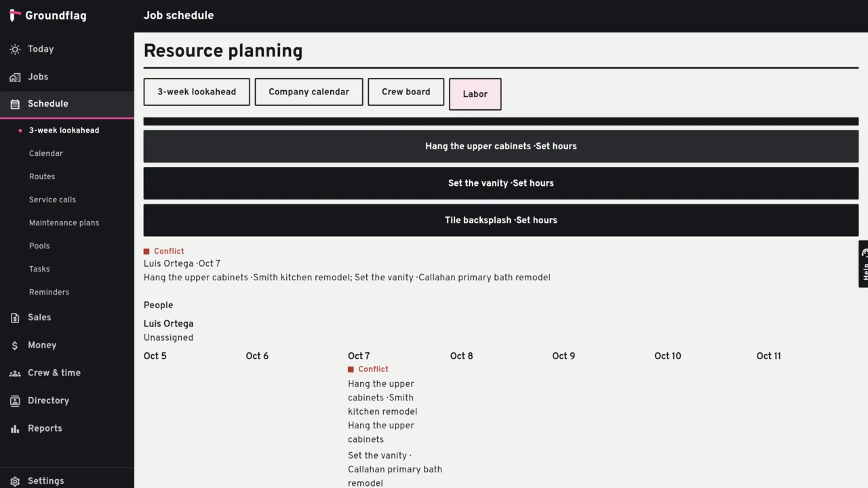The image size is (868, 488).
Task: Click the Directory contact icon
Action: click(x=15, y=401)
